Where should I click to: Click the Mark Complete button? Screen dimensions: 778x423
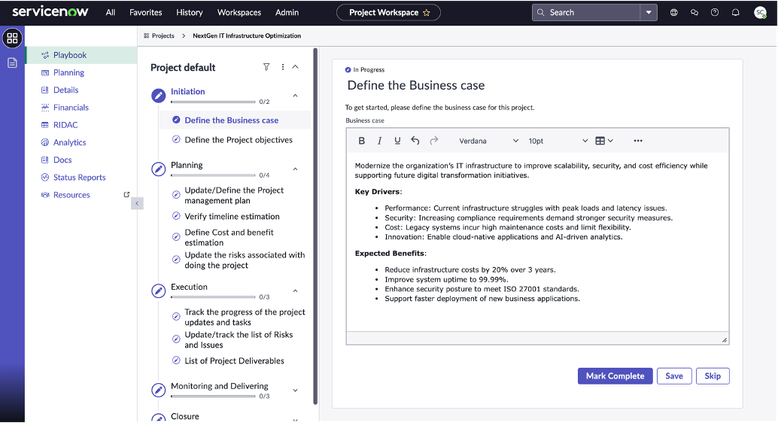(614, 376)
